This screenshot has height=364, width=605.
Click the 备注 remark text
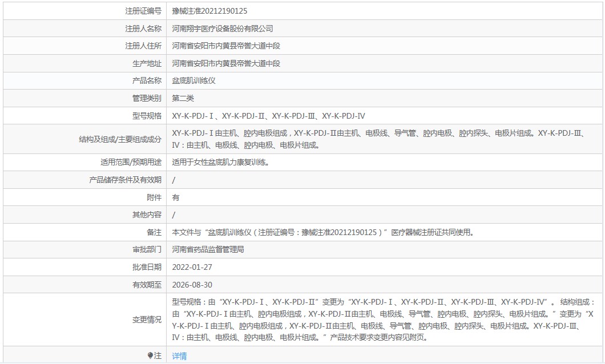(324, 232)
